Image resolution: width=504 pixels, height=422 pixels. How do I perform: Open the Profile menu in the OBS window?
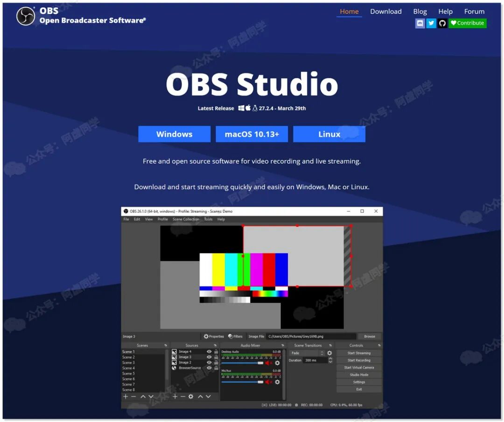click(x=163, y=219)
